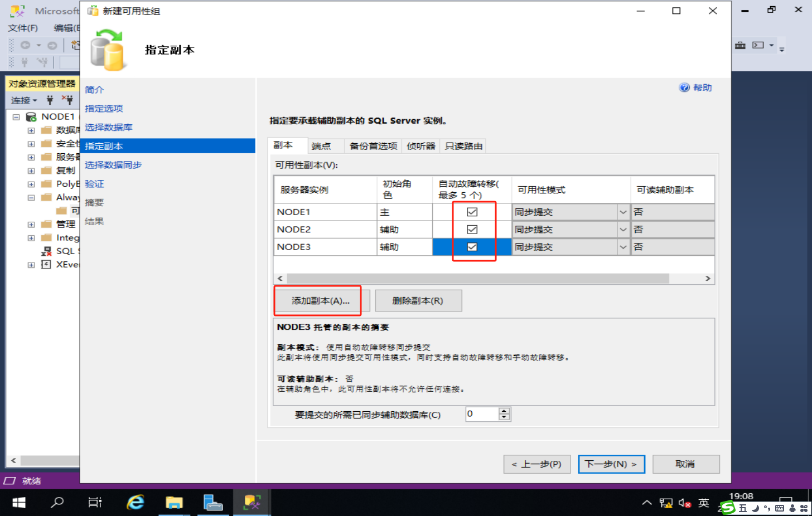Viewport: 812px width, 516px height.
Task: Toggle automatic failover checkbox for NODE3
Action: [472, 247]
